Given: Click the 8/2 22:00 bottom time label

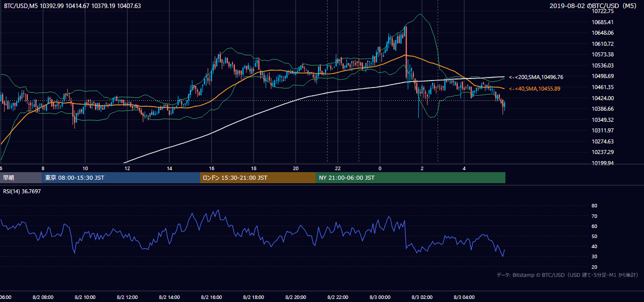Looking at the screenshot, I should tap(338, 297).
